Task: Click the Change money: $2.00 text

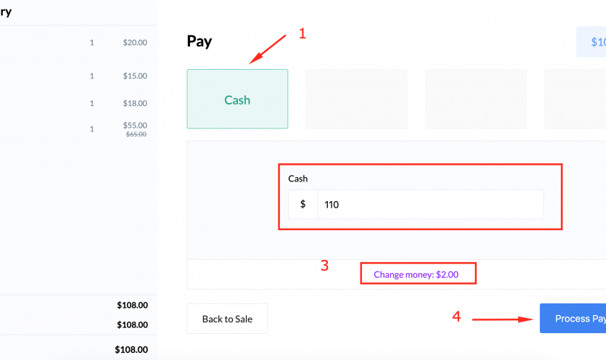Action: tap(416, 275)
